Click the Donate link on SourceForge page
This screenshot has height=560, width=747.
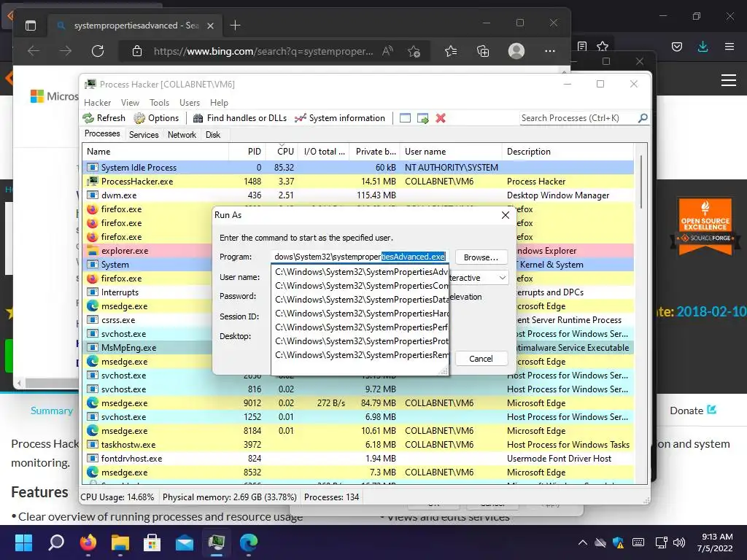tap(693, 411)
